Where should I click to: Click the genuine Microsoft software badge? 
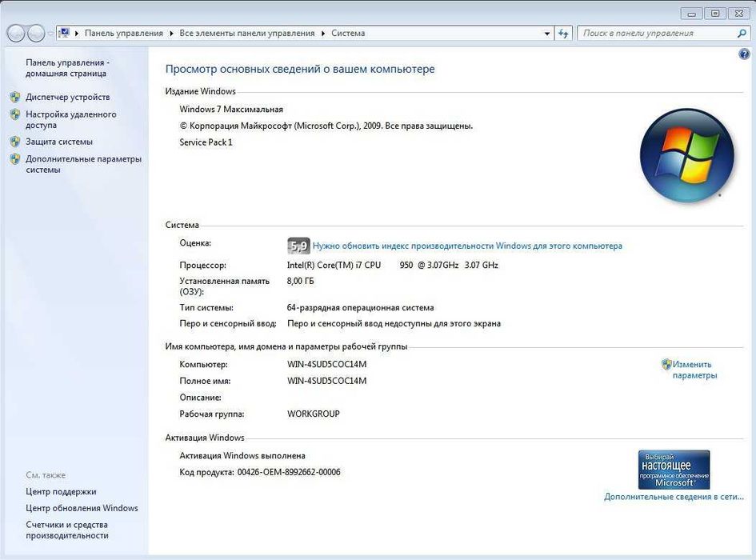pos(674,470)
